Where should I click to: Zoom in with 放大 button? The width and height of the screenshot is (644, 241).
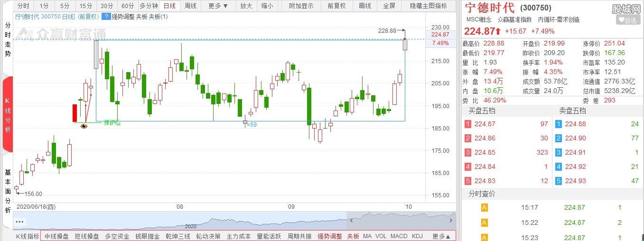(246, 6)
